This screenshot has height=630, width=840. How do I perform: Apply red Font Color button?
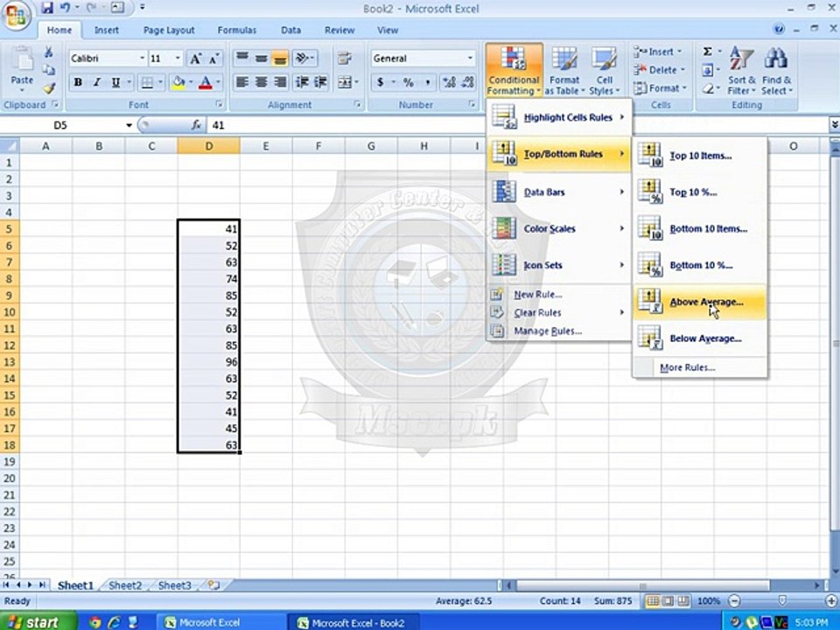click(x=206, y=82)
